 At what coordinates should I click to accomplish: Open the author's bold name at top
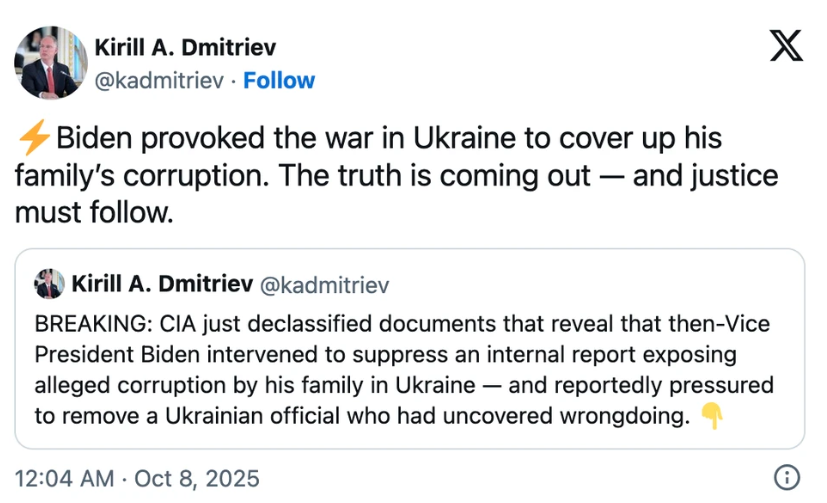[x=185, y=47]
